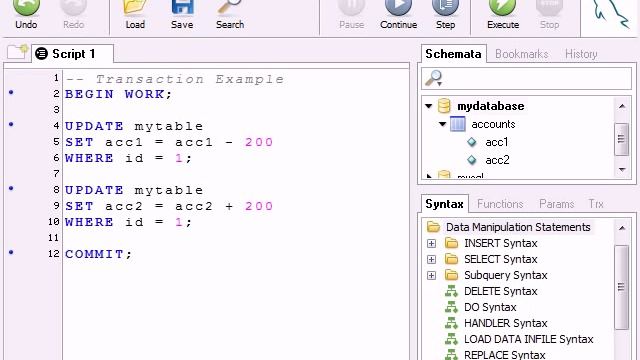The width and height of the screenshot is (640, 360).
Task: Toggle breakpoint marker on line 12
Action: [x=11, y=253]
